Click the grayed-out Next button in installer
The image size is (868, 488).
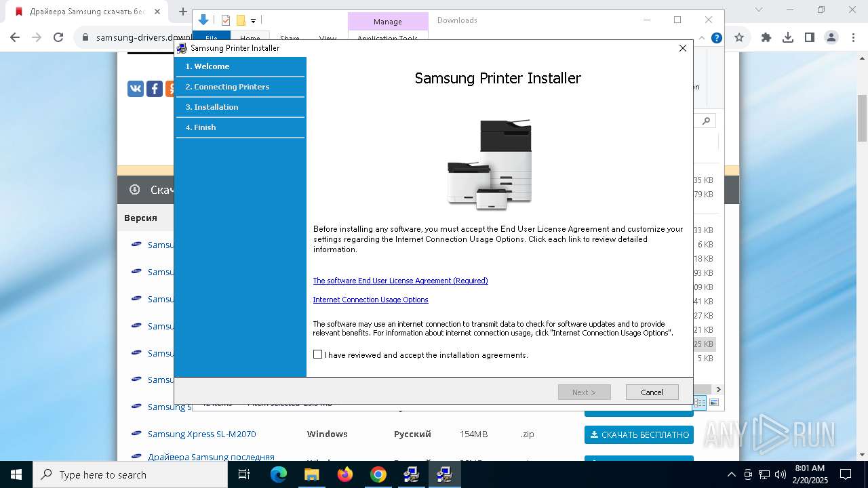click(x=584, y=392)
